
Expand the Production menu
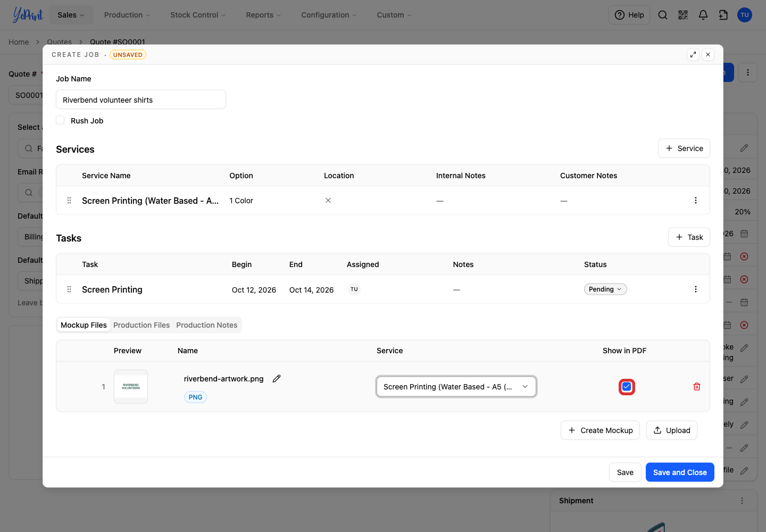click(x=127, y=15)
